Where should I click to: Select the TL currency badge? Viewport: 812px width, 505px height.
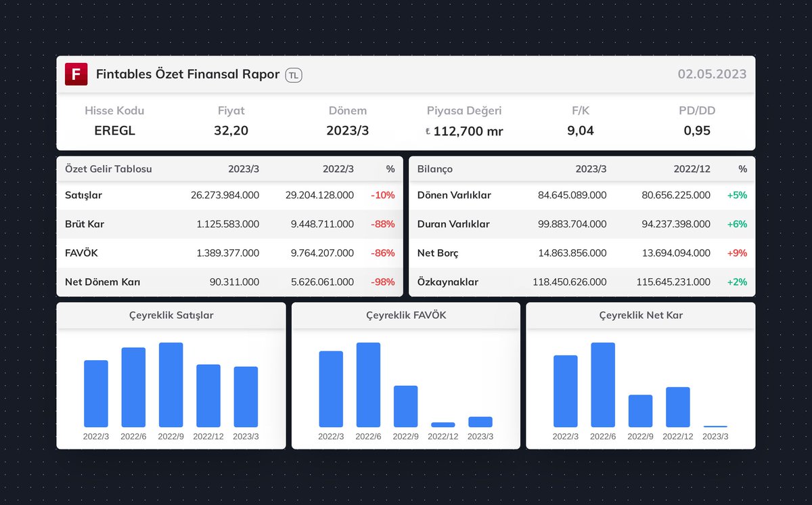[x=292, y=75]
